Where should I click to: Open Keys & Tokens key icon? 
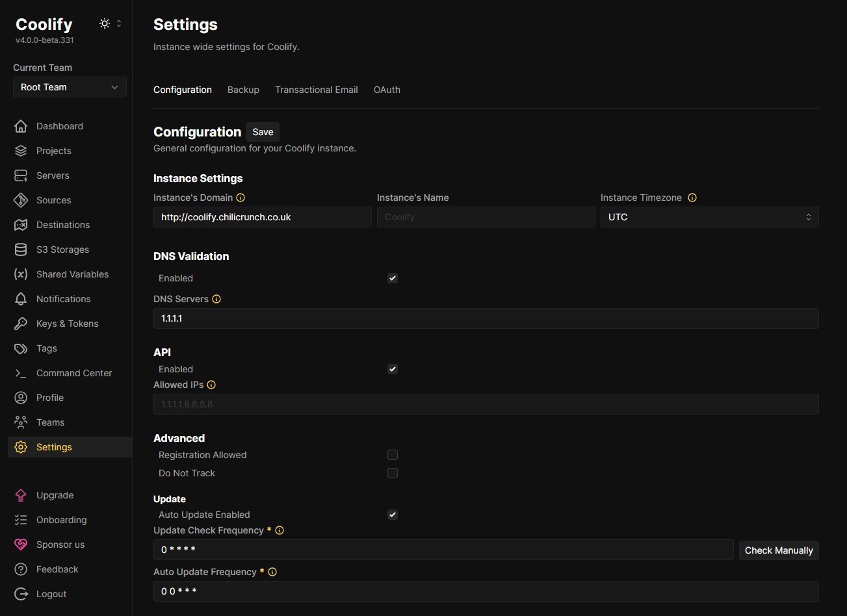(21, 324)
